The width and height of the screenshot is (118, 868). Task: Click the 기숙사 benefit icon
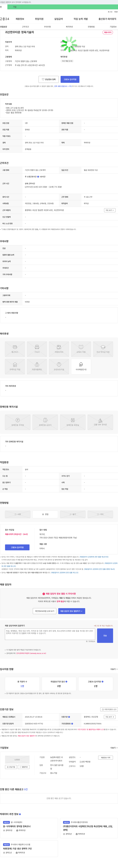[x=37, y=349]
